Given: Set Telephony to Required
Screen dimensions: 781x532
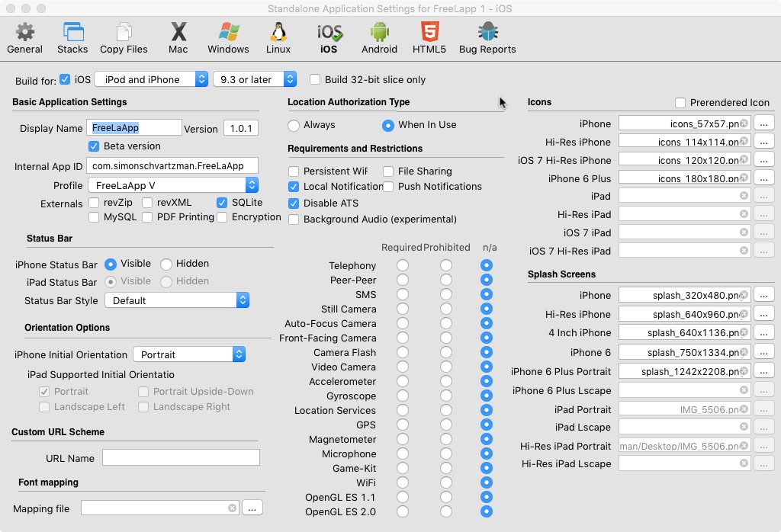Looking at the screenshot, I should (402, 265).
